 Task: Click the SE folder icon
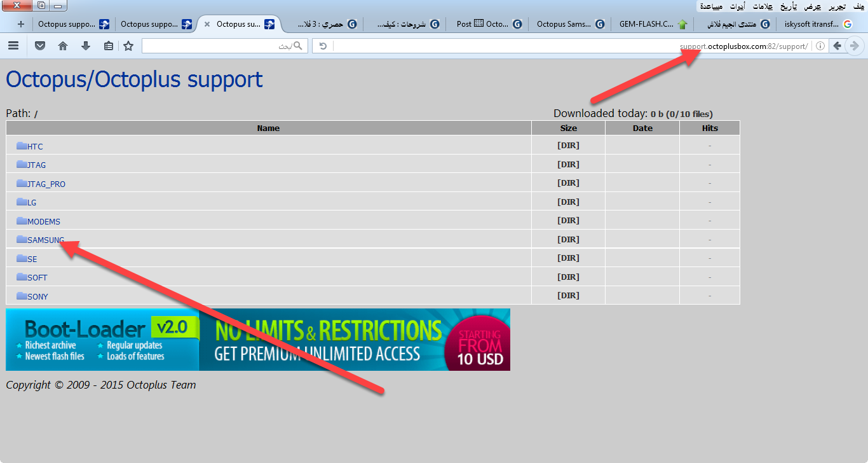(x=22, y=258)
